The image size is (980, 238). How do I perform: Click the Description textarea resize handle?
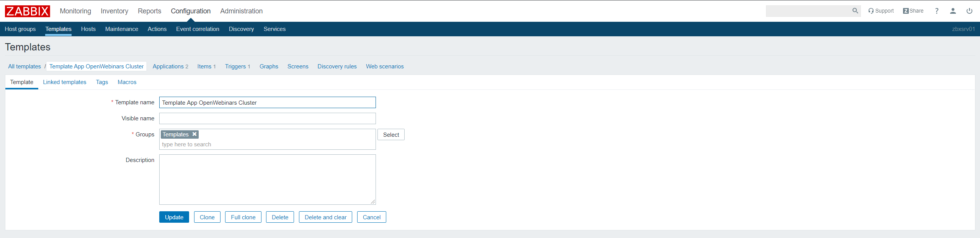click(373, 202)
